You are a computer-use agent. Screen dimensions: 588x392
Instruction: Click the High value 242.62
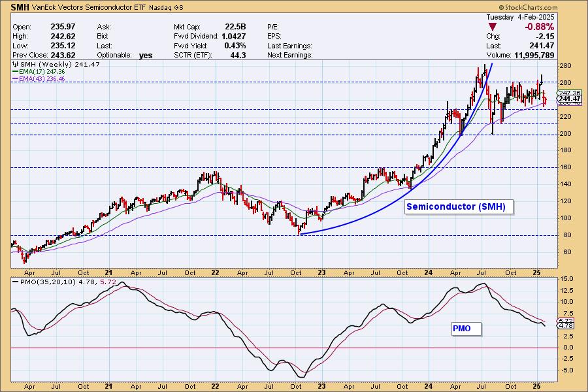pos(63,37)
